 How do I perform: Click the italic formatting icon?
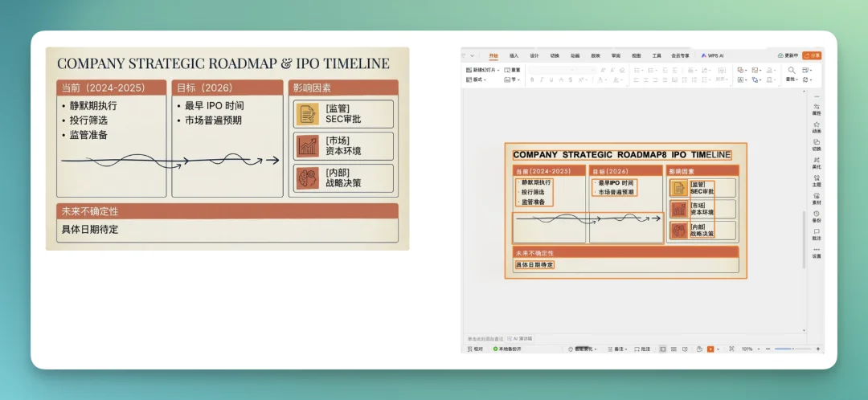click(542, 80)
